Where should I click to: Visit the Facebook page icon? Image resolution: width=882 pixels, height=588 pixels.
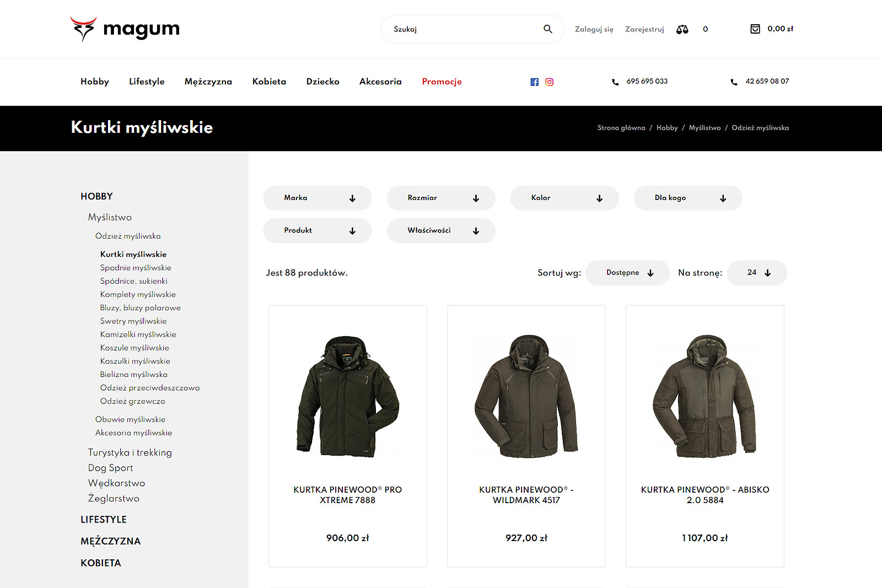tap(534, 82)
